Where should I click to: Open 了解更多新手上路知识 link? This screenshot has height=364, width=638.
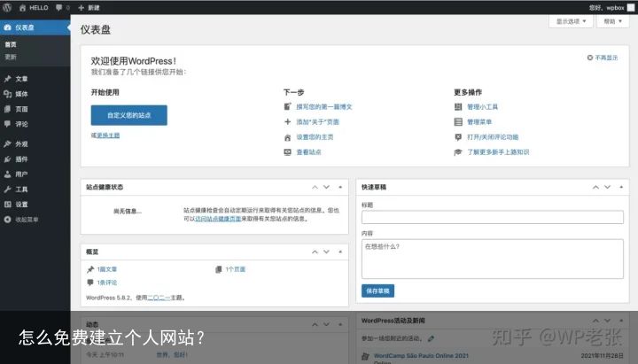(498, 152)
